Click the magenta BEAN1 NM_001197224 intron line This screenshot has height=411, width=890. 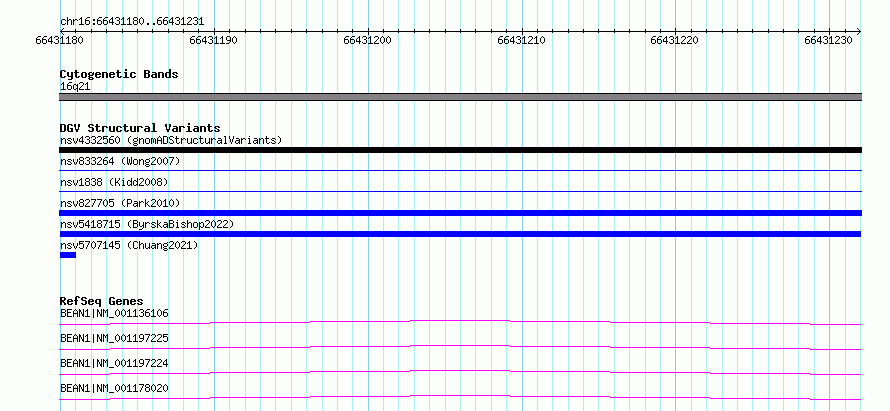pos(460,372)
